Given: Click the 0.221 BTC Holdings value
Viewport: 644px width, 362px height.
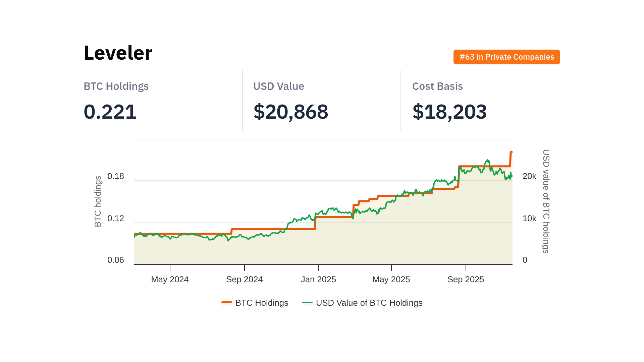Looking at the screenshot, I should 110,112.
